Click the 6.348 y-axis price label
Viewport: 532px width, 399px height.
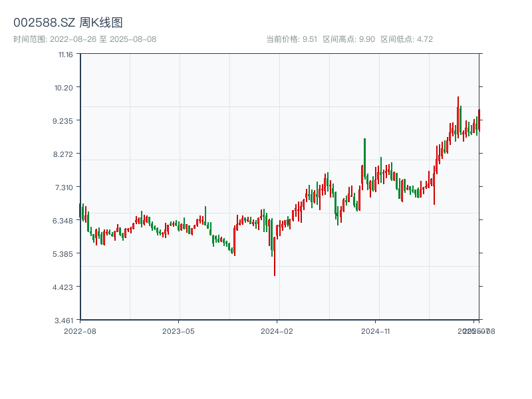coord(64,220)
